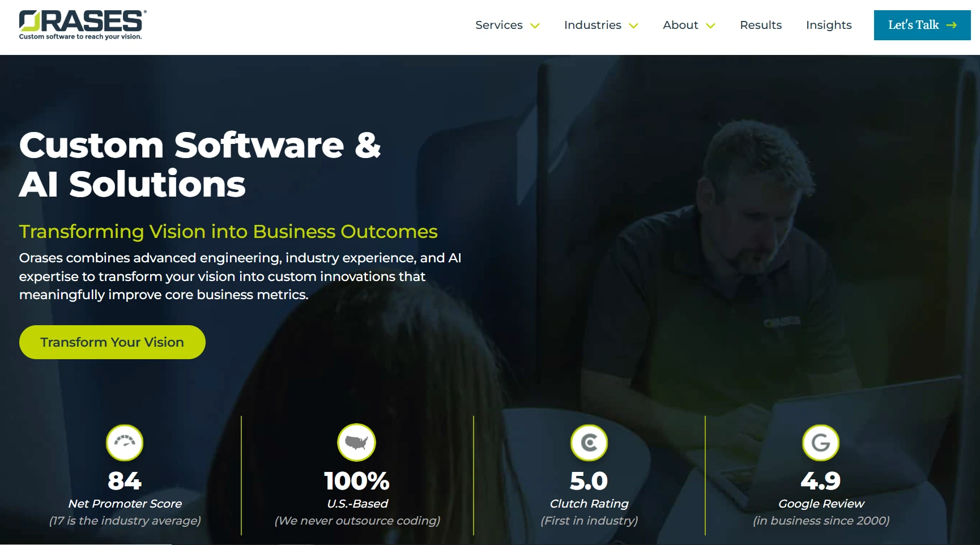Click the Industries menu label

(x=593, y=25)
